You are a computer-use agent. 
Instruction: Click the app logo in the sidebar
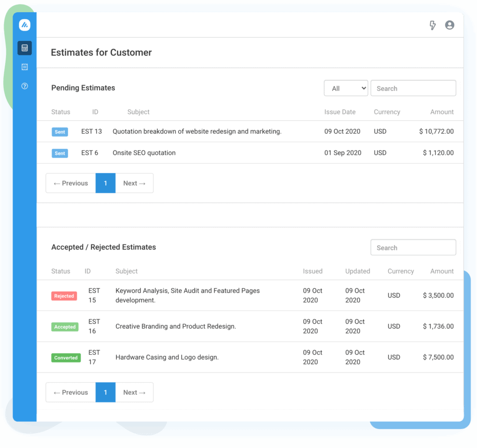[25, 25]
